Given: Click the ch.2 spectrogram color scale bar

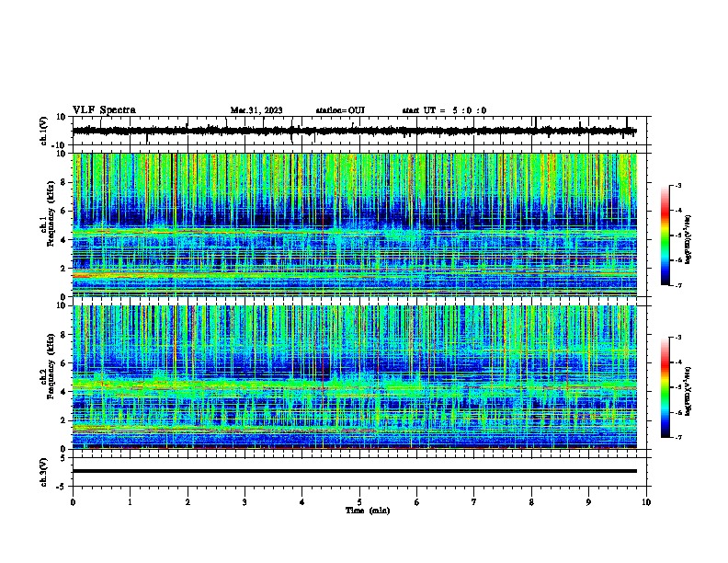Looking at the screenshot, I should 665,387.
